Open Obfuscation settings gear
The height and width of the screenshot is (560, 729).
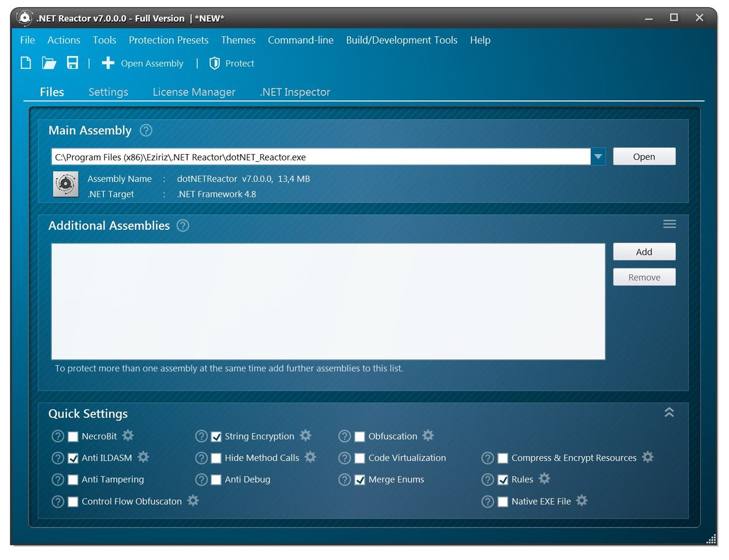pos(428,435)
